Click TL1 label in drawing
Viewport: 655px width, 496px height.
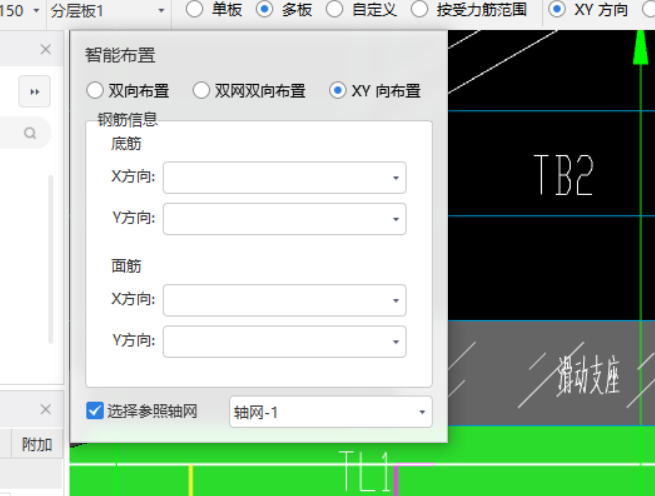click(364, 471)
